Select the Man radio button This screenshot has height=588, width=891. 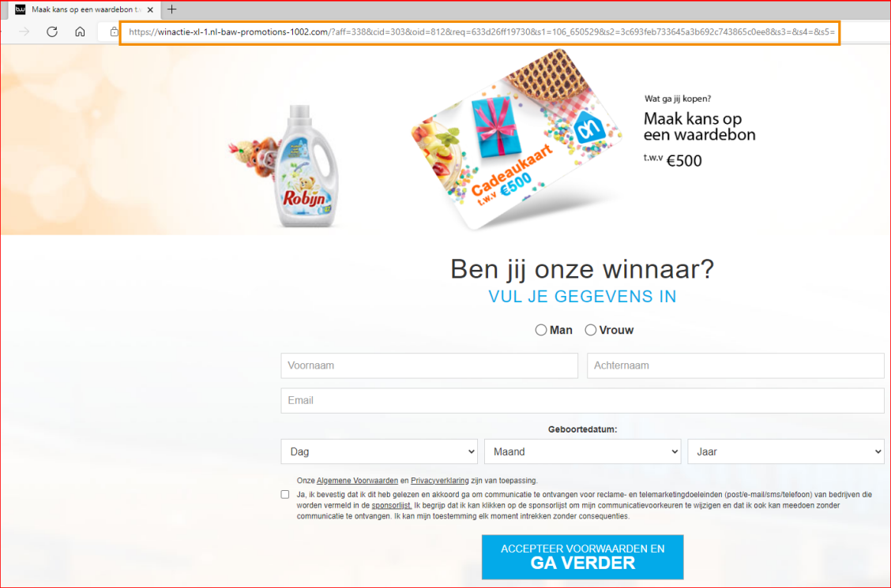tap(541, 331)
